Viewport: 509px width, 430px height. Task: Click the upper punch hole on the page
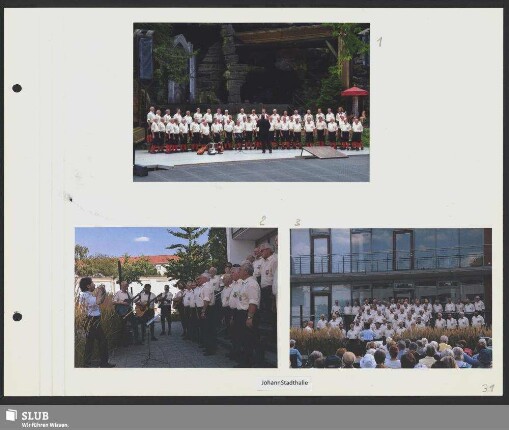(x=17, y=88)
